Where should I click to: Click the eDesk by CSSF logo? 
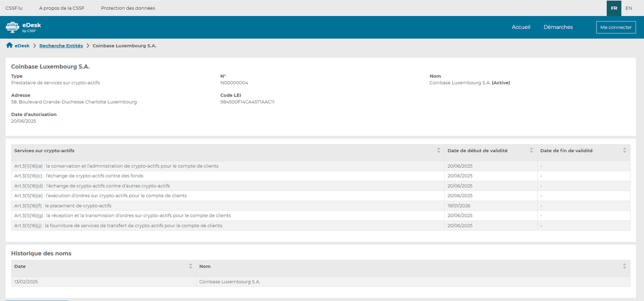point(23,27)
